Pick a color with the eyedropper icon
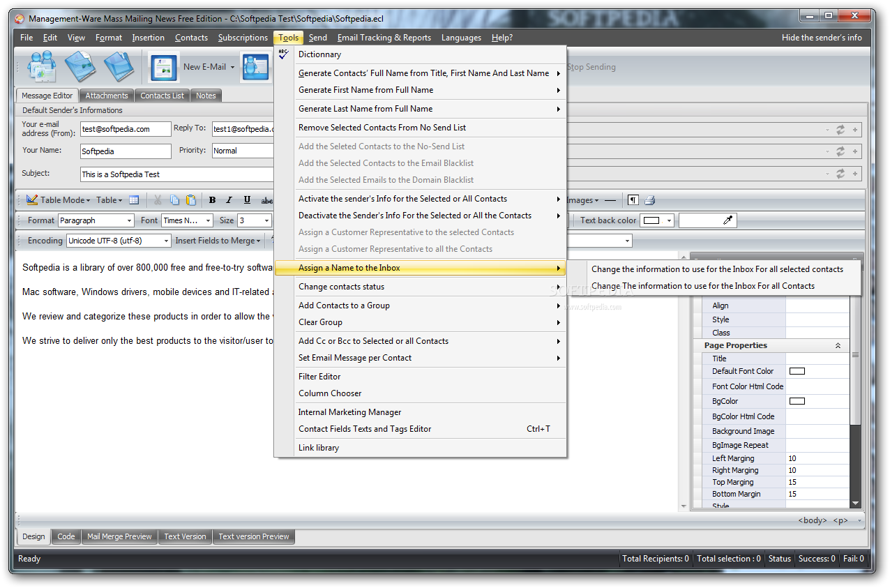 pyautogui.click(x=727, y=220)
